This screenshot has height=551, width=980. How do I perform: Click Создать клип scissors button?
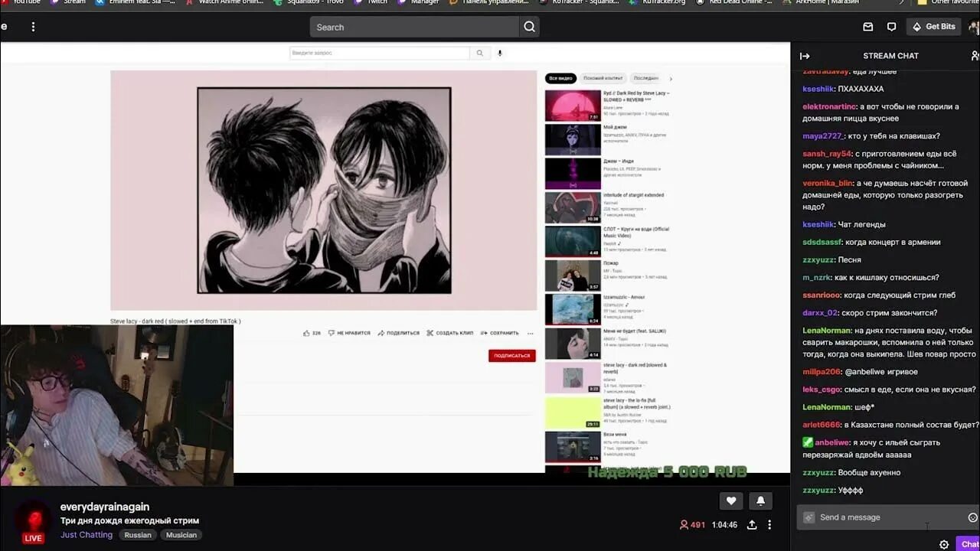[x=450, y=333]
